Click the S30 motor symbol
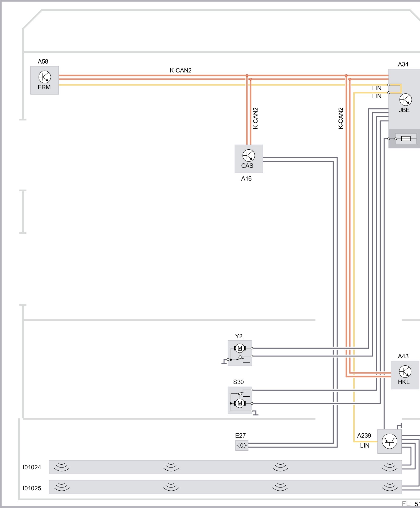The height and width of the screenshot is (525, 420). pos(240,403)
